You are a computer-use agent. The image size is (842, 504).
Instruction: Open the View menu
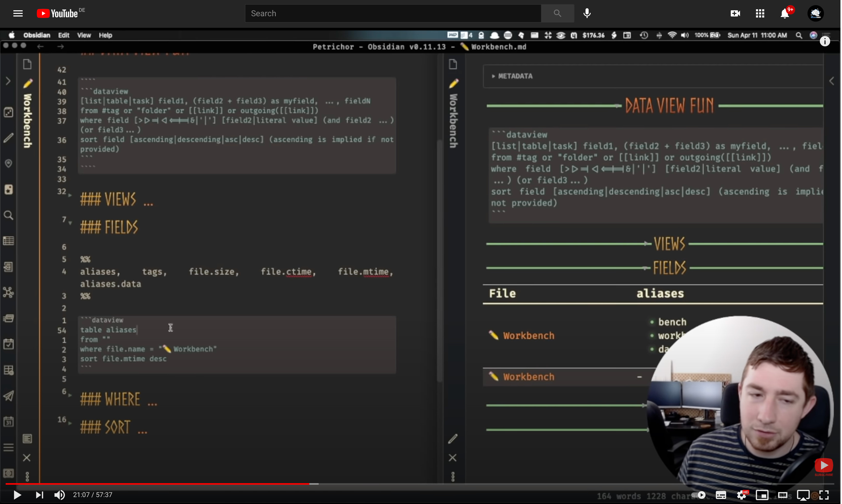point(84,35)
